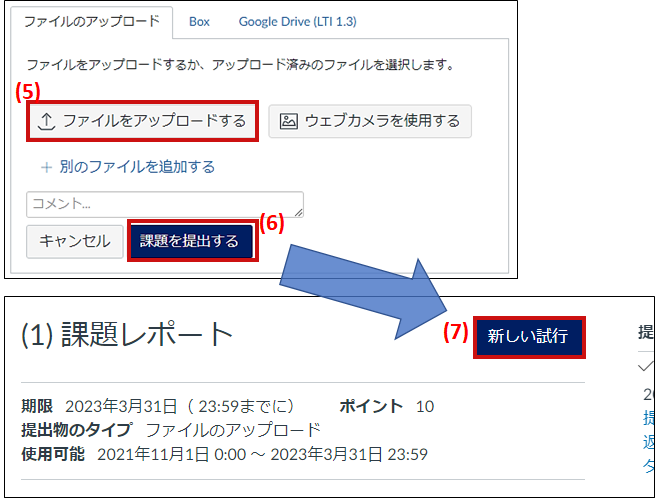
Task: Click the (1) 課題レポート heading
Action: [x=127, y=336]
